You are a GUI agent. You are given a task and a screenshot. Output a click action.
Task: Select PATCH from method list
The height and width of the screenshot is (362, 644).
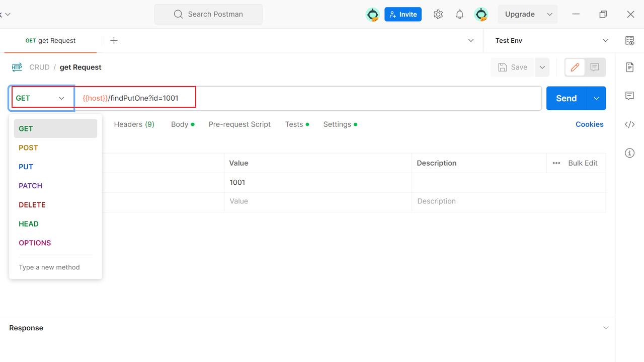(55, 186)
